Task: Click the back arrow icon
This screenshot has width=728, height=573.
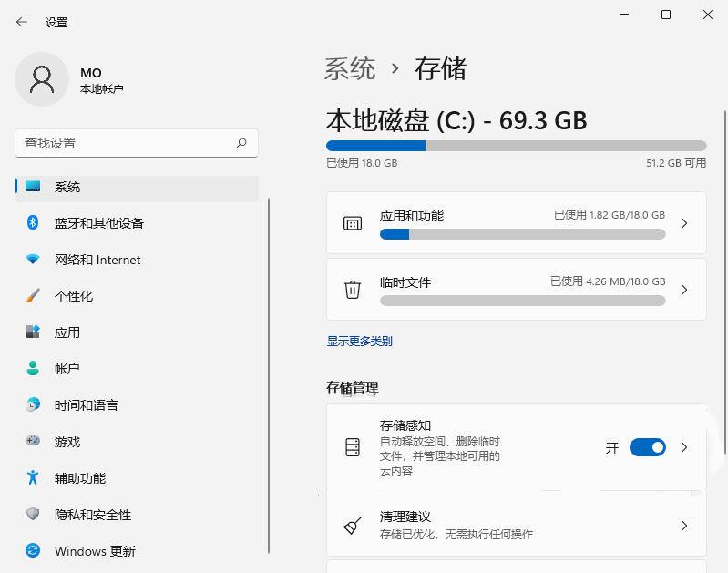Action: click(22, 22)
